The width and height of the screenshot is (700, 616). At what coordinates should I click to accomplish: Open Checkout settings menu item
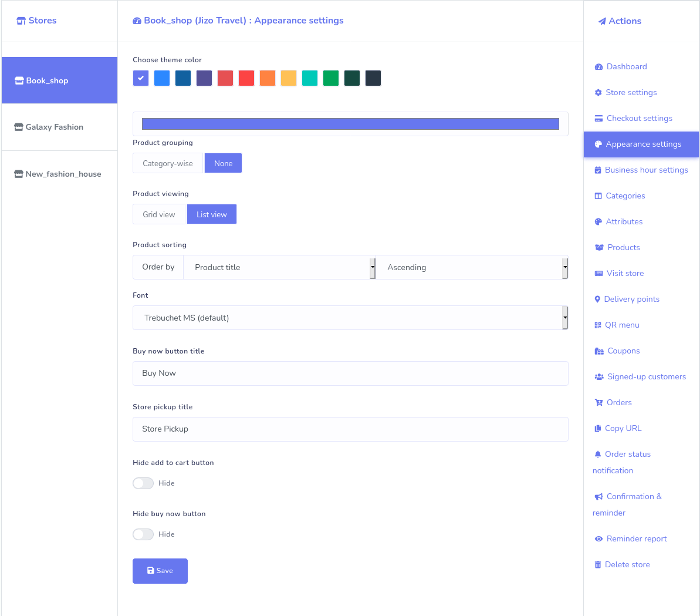click(x=640, y=119)
